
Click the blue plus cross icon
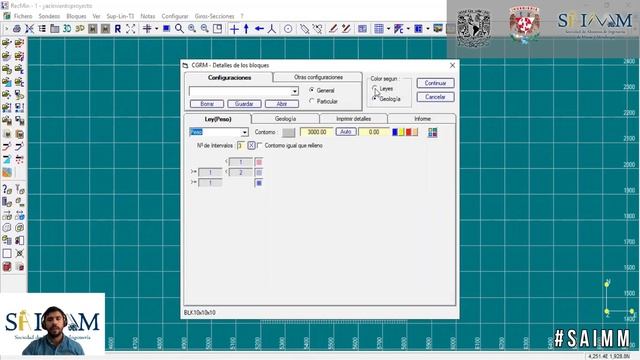tap(234, 29)
